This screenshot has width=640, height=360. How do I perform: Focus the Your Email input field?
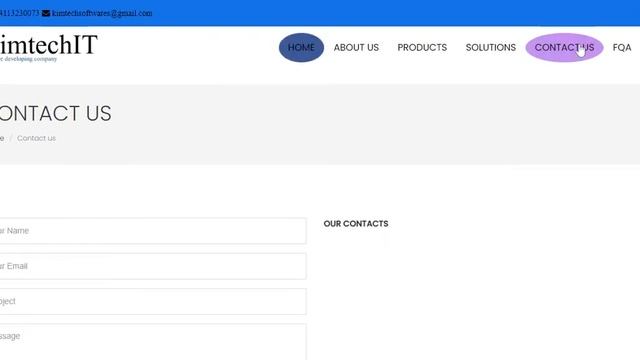153,266
